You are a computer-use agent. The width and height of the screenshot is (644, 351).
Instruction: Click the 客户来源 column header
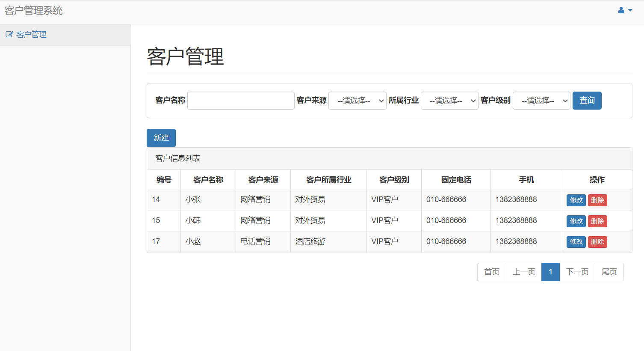click(x=263, y=180)
